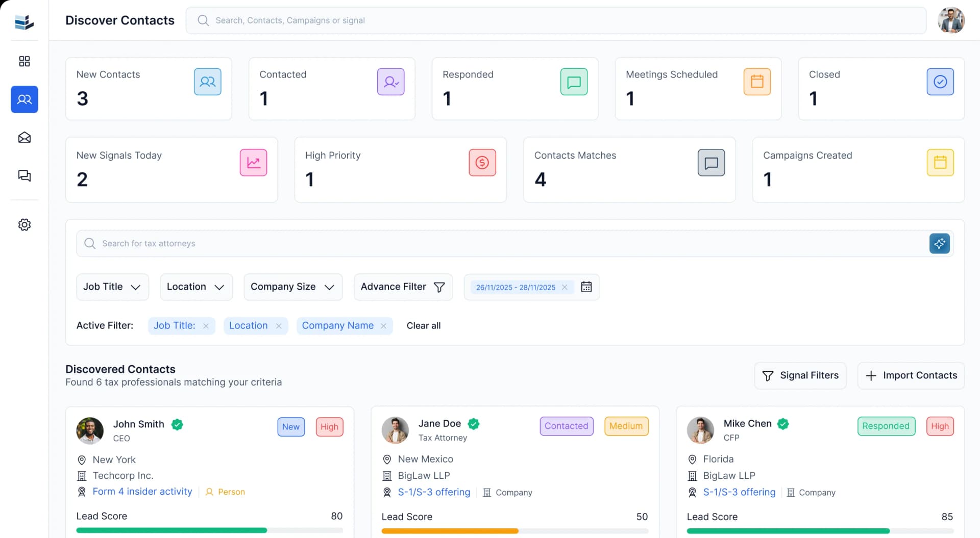Open Jane Doe's S-1/S-3 offering link
980x538 pixels.
434,492
